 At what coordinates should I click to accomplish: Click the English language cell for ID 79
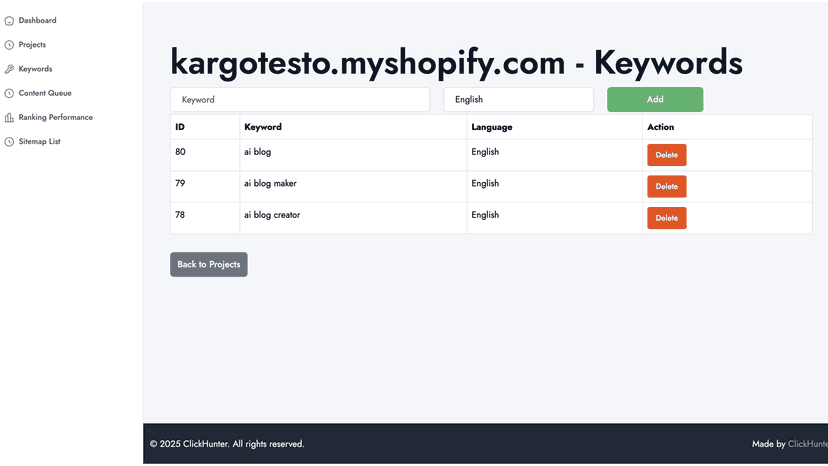(x=554, y=187)
